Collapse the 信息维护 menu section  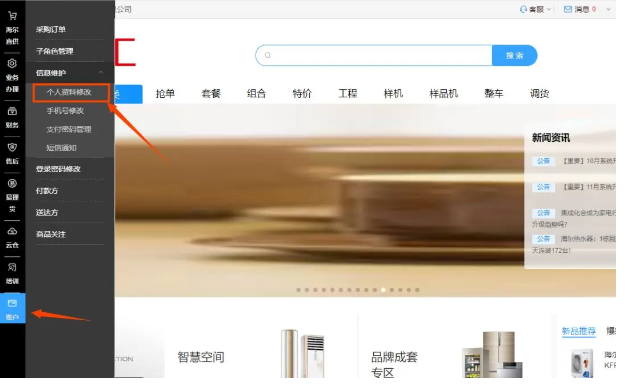[x=100, y=72]
